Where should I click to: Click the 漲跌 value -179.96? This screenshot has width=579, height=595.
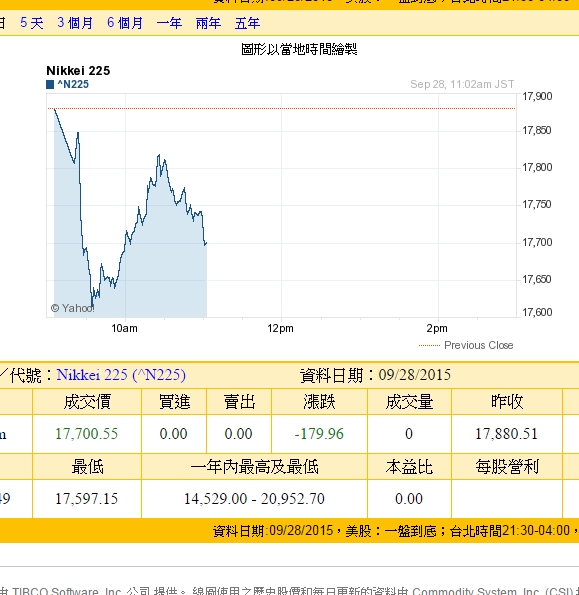pyautogui.click(x=319, y=434)
